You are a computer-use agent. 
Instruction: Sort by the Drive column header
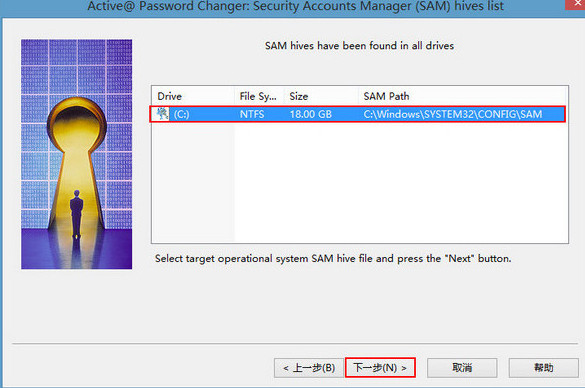pyautogui.click(x=193, y=96)
